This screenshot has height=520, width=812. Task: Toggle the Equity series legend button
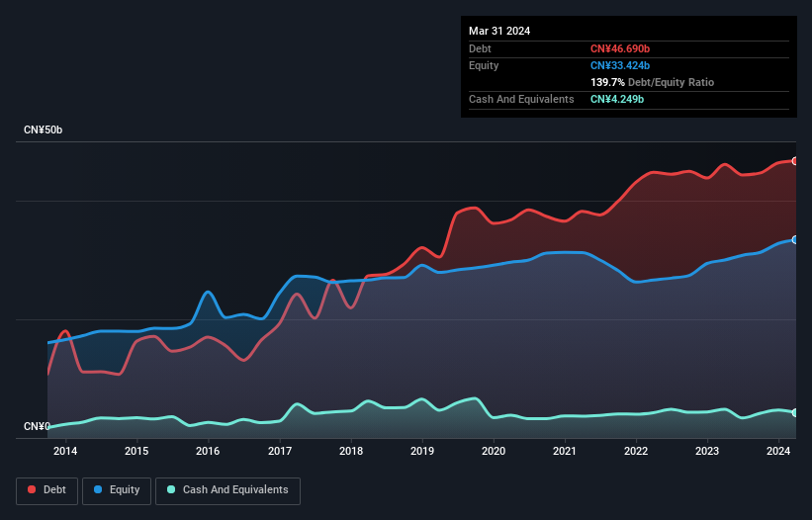(117, 490)
